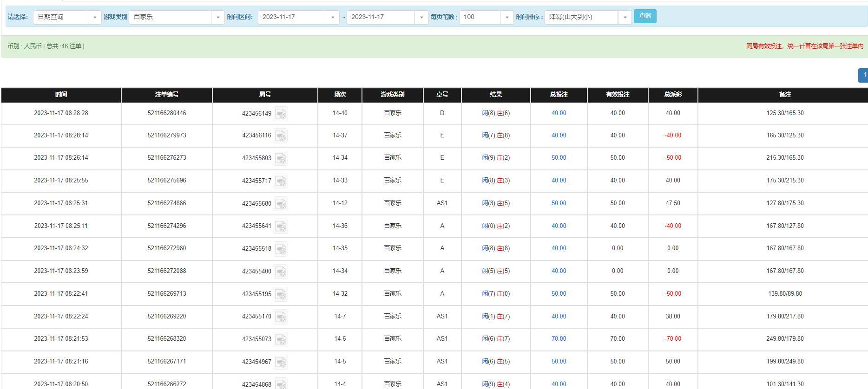
Task: Open replay icon for round 423455073
Action: [281, 339]
